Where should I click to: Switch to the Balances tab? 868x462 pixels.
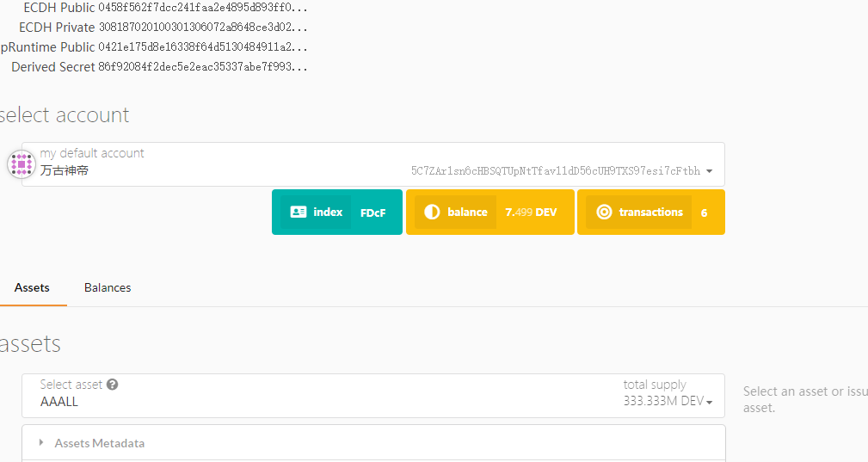(x=108, y=287)
